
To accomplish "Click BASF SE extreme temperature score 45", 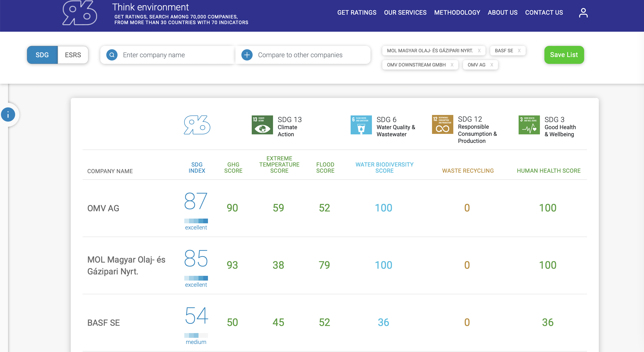I will coord(278,322).
